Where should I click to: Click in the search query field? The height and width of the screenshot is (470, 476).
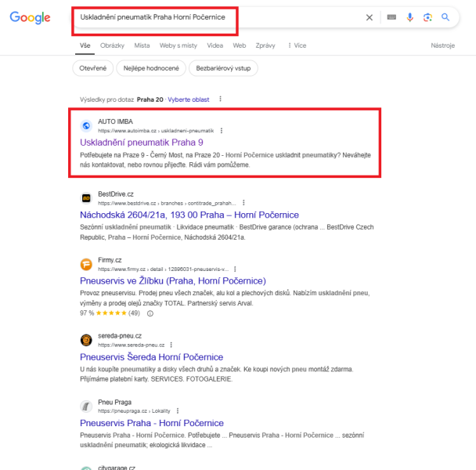click(x=153, y=17)
